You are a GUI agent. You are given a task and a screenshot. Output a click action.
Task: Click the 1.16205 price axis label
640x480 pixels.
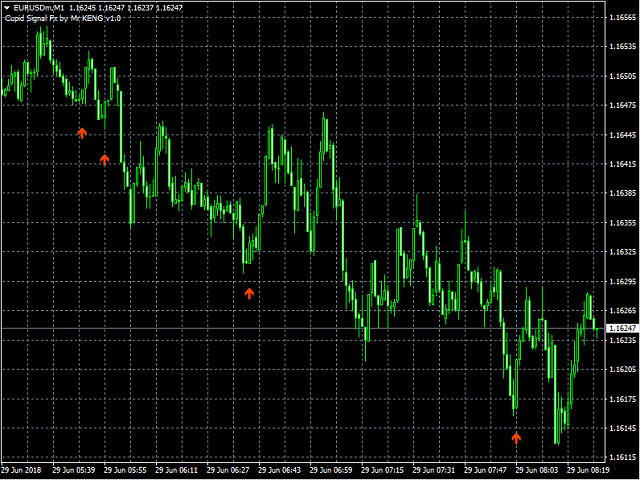(622, 369)
